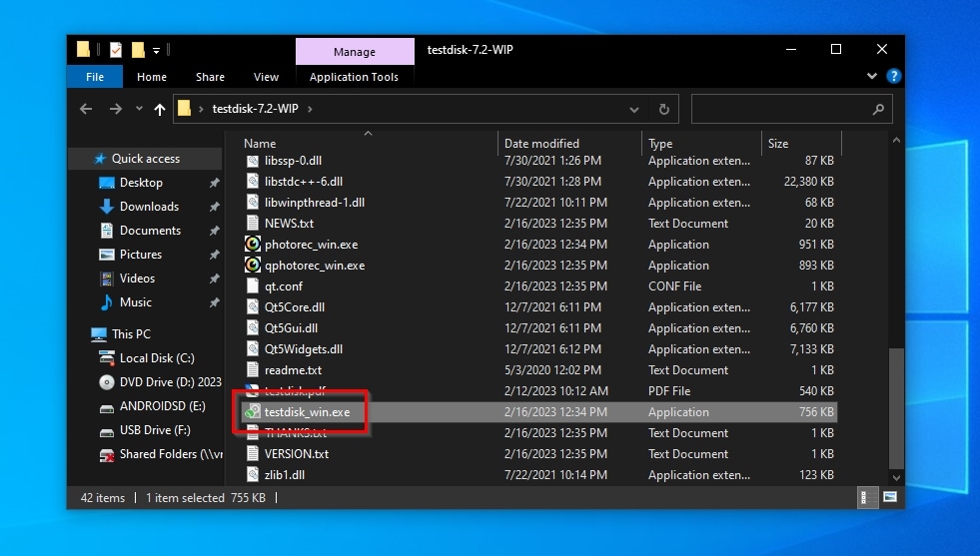Click New folder icon in quick access toolbar
The image size is (980, 556).
click(x=138, y=49)
